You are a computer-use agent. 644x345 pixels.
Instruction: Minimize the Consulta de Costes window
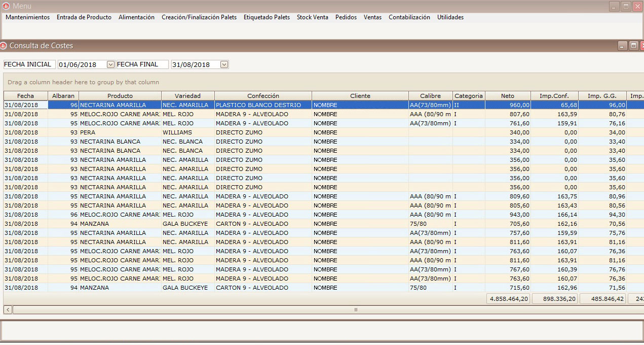click(x=623, y=46)
